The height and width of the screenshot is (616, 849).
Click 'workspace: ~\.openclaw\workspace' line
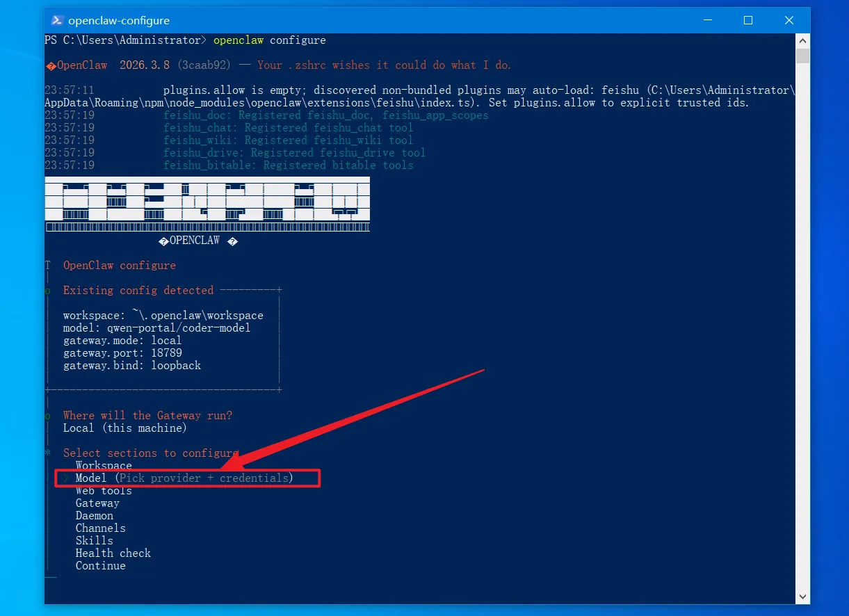pos(163,315)
